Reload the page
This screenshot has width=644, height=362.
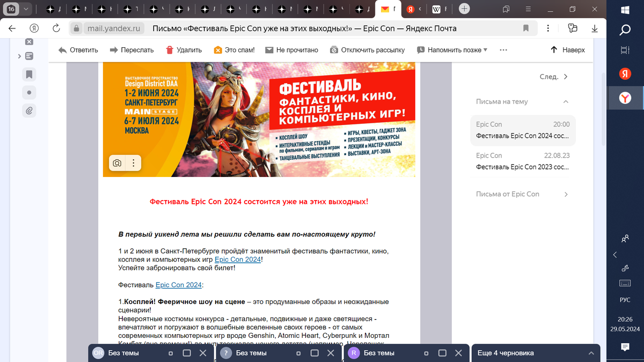tap(56, 28)
